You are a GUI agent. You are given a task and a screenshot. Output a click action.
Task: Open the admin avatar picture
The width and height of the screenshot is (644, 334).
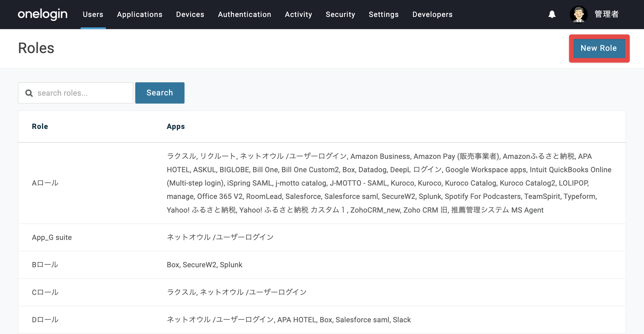click(579, 14)
